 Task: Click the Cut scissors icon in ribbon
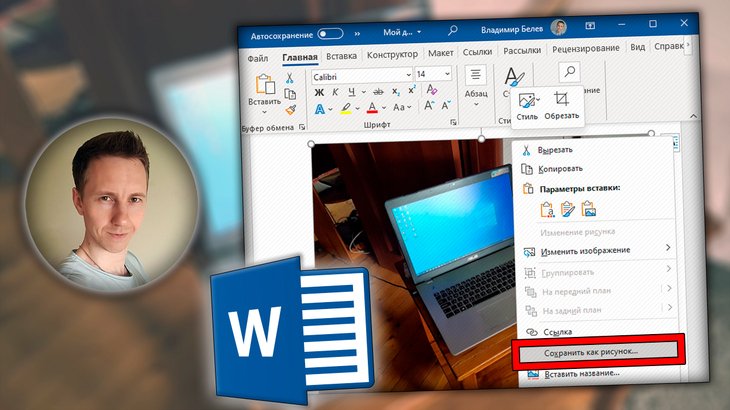point(290,78)
